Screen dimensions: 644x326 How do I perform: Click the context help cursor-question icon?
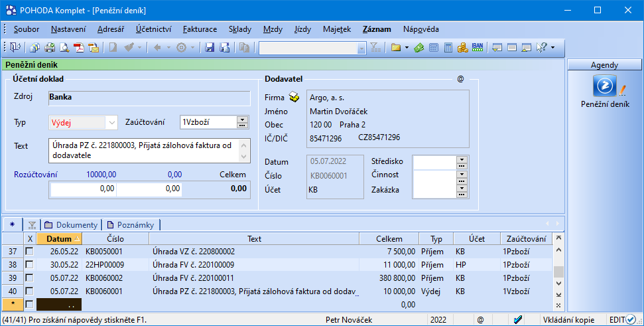point(542,48)
